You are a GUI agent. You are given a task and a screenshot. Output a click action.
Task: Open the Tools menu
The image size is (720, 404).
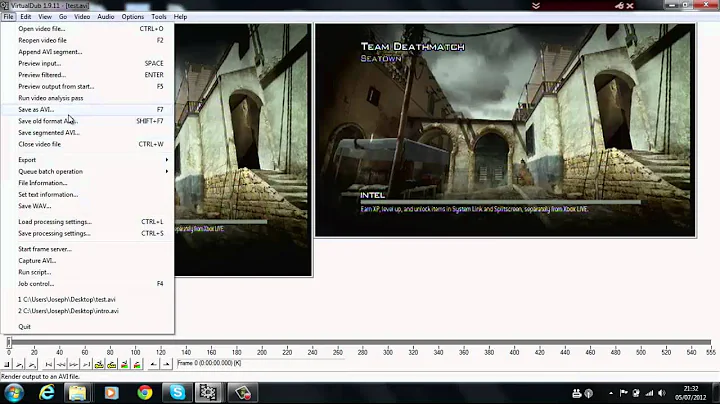[159, 17]
